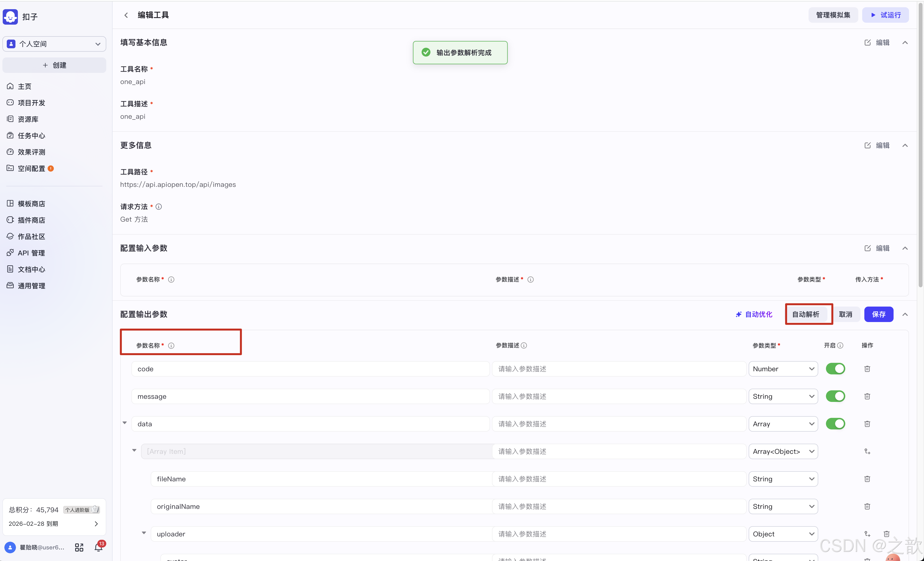
Task: Delete the originalName parameter row
Action: (x=867, y=506)
